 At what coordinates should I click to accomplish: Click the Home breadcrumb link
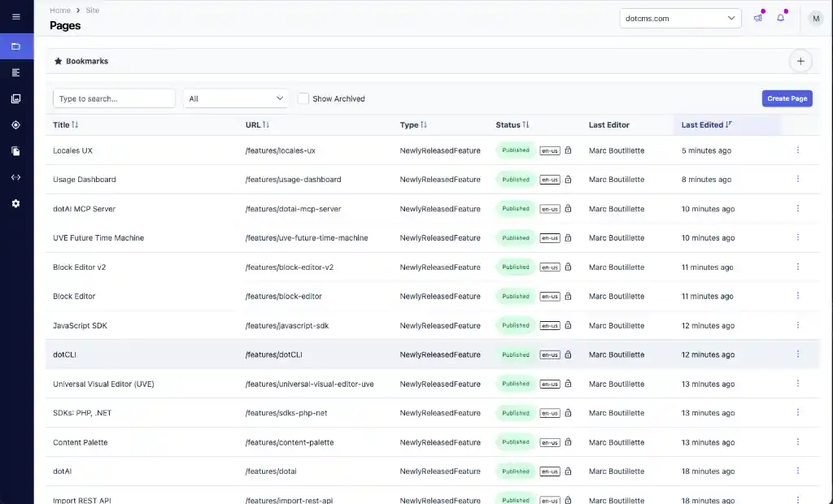pyautogui.click(x=59, y=11)
